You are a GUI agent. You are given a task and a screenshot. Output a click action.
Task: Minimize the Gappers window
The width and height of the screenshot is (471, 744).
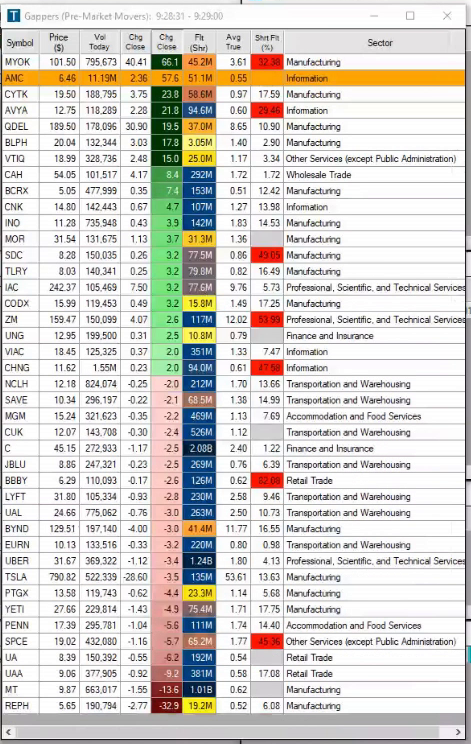(x=374, y=16)
